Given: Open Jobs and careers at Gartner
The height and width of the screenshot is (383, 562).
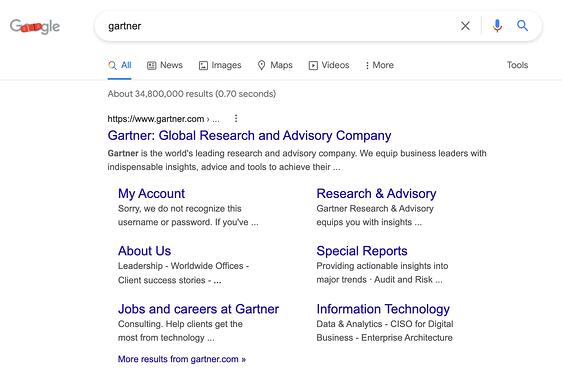Looking at the screenshot, I should click(x=198, y=309).
